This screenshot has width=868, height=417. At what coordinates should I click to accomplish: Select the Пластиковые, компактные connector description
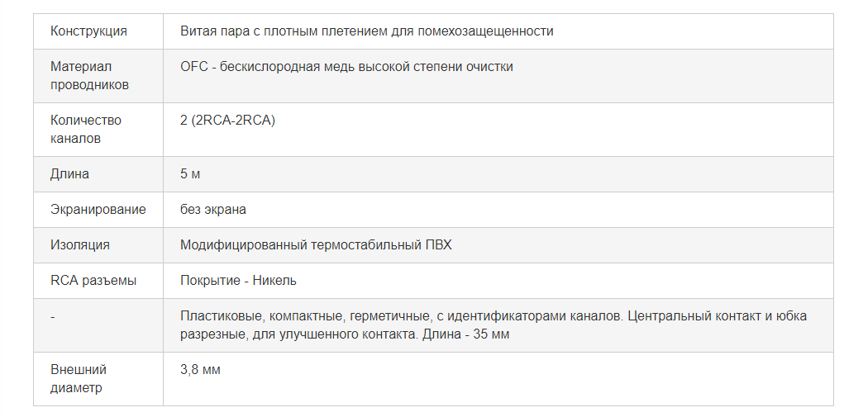pos(494,325)
